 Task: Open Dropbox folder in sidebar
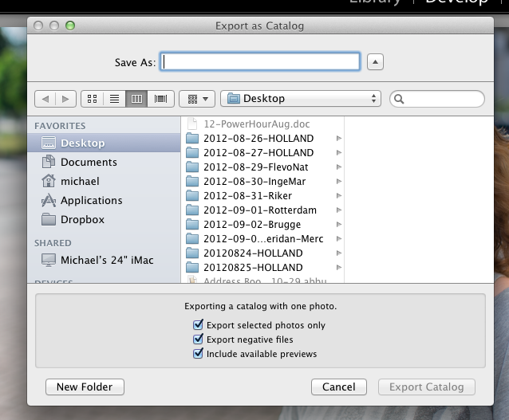tap(82, 219)
